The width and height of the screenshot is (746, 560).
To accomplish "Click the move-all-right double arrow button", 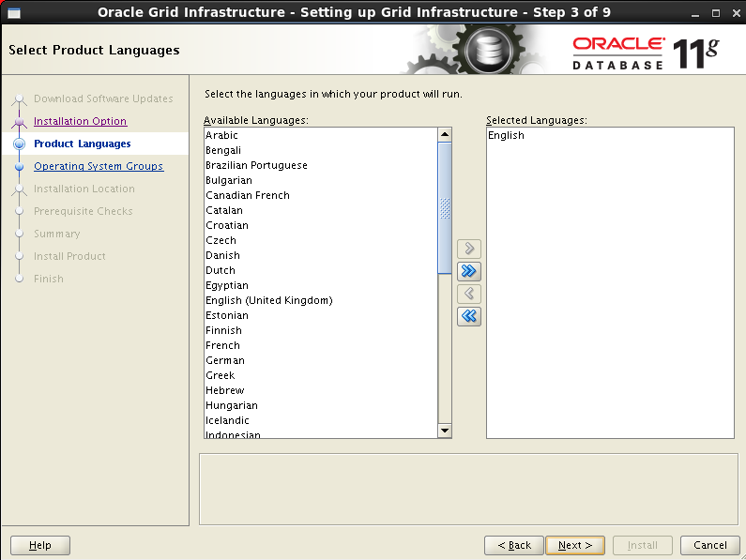I will [468, 271].
